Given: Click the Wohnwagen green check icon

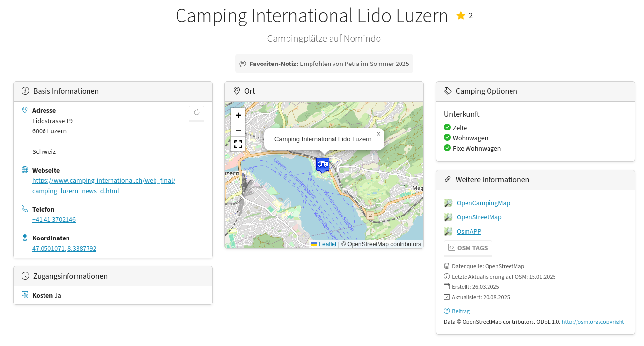Looking at the screenshot, I should coord(447,137).
